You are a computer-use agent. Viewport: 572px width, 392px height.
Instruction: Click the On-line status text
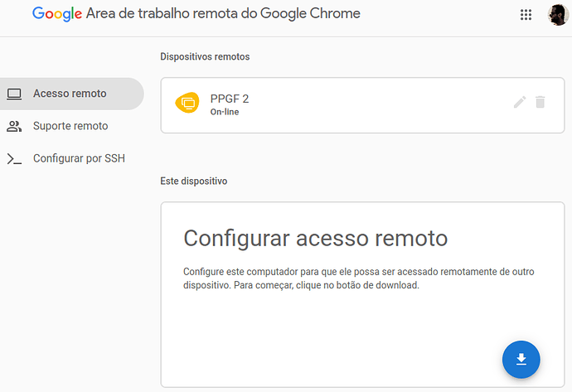(x=225, y=112)
